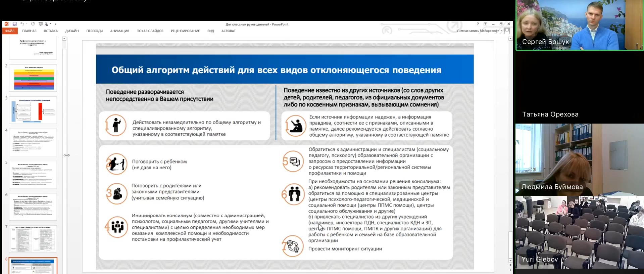644x274 pixels.
Task: Expand Учетная запись Майкрософт account dropdown
Action: [501, 31]
